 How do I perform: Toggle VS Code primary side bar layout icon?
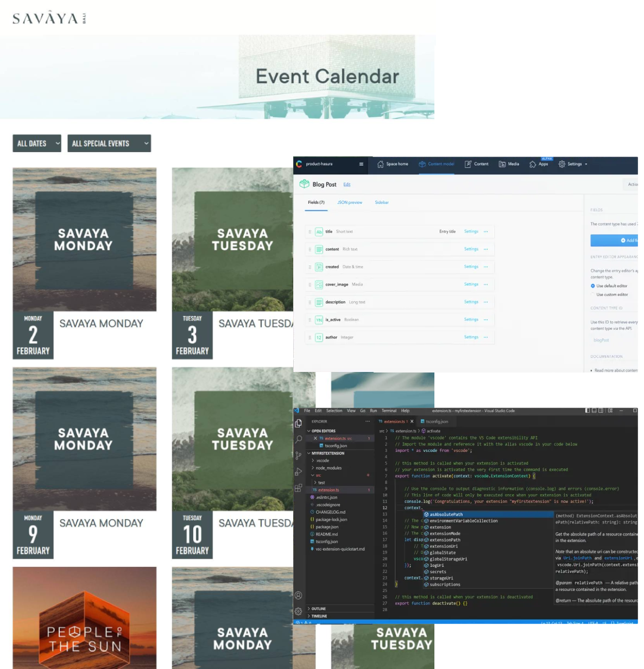click(588, 411)
